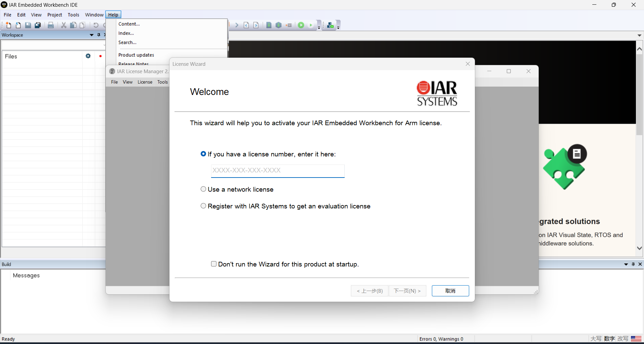
Task: Select 'If you have a license number' option
Action: pos(203,154)
